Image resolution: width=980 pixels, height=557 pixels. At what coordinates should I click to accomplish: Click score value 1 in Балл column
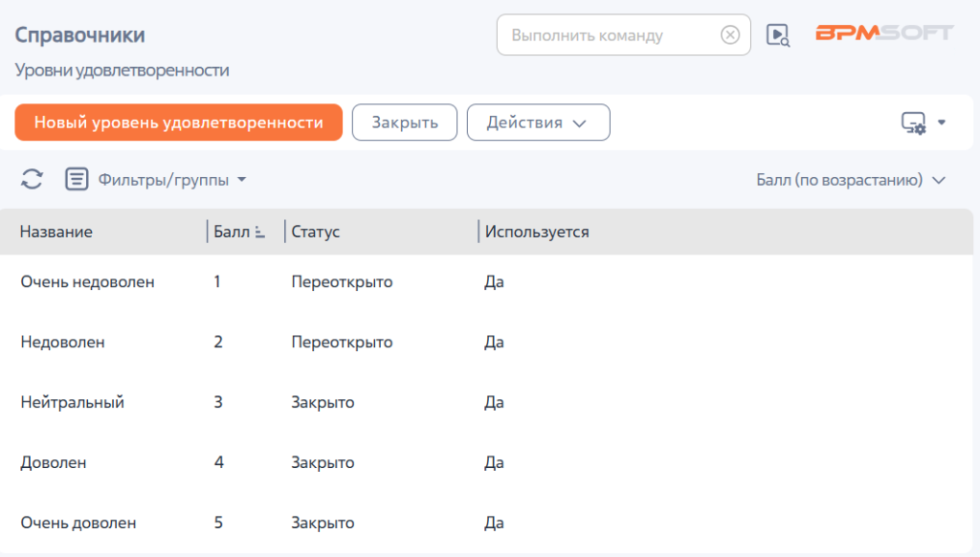217,282
